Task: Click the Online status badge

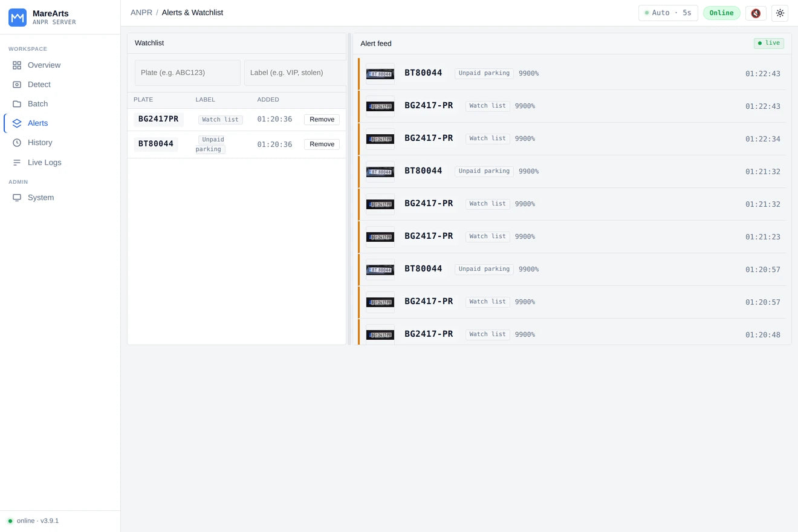Action: [x=721, y=13]
